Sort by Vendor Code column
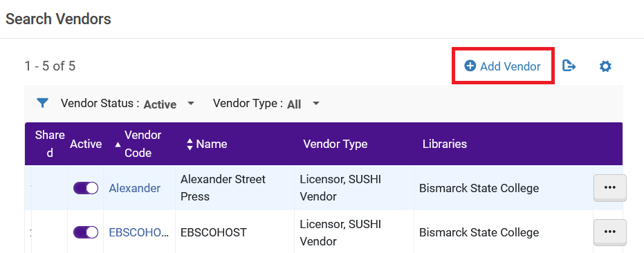 click(x=138, y=144)
